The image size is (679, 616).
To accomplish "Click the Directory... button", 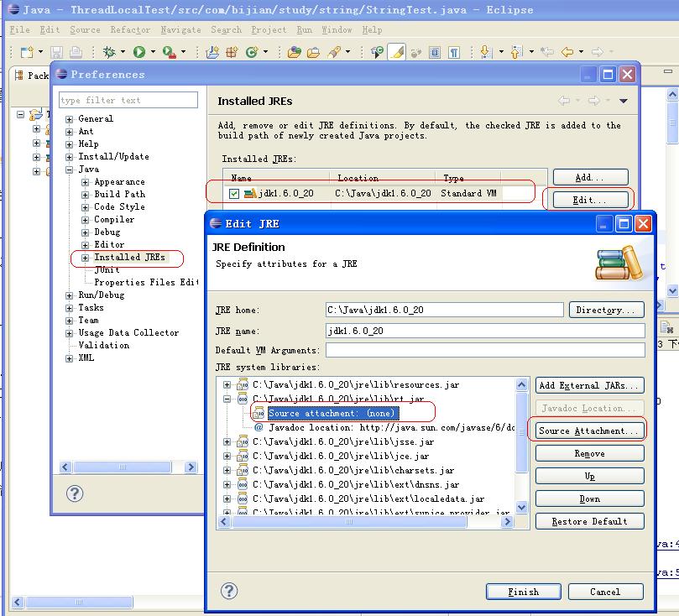I will pos(606,310).
